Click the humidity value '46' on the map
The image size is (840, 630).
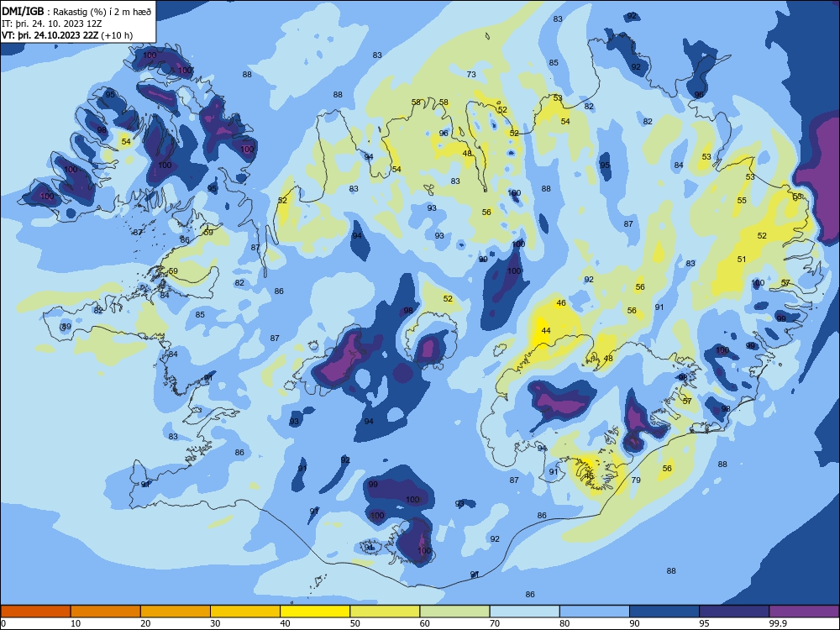pos(561,302)
